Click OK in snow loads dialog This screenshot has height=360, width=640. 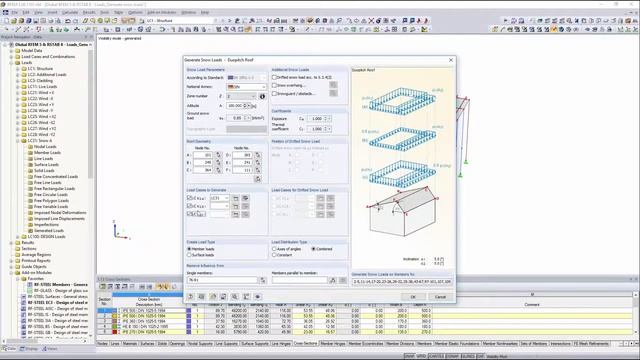click(x=413, y=297)
